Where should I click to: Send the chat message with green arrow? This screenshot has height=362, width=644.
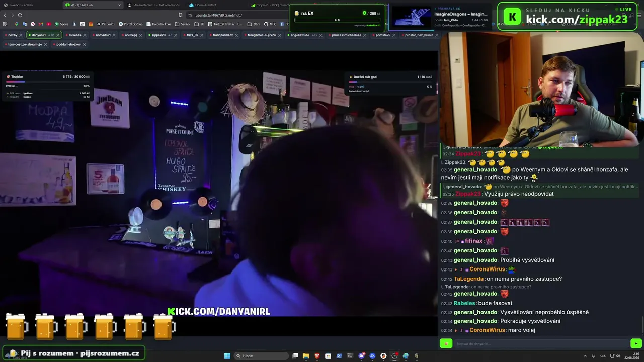click(636, 344)
